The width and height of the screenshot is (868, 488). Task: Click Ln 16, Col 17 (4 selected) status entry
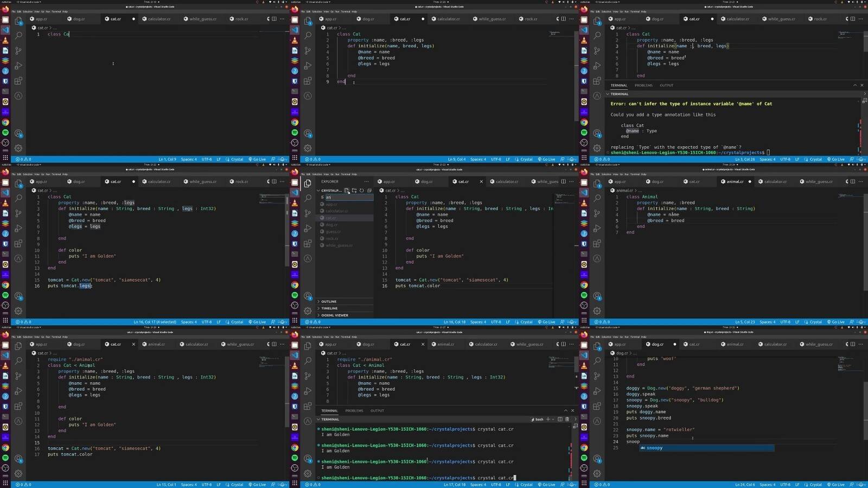point(155,322)
